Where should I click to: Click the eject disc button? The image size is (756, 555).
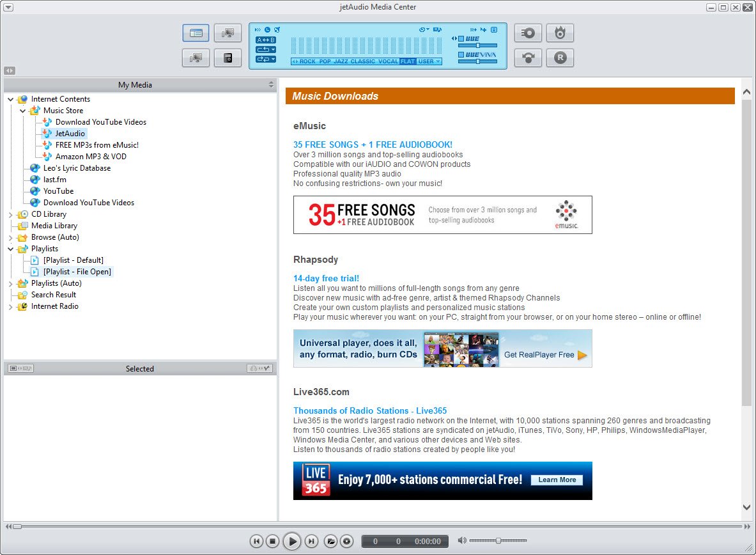[346, 541]
